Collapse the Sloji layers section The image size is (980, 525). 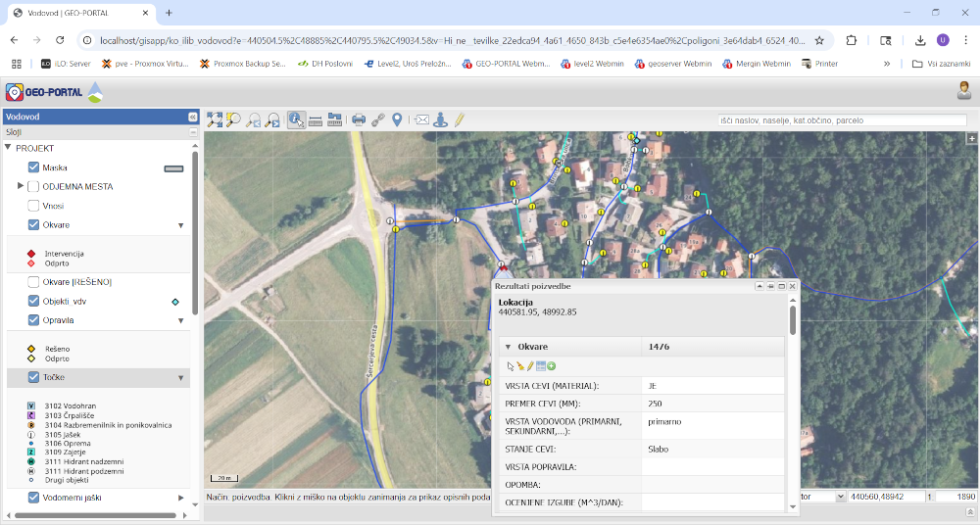click(192, 132)
